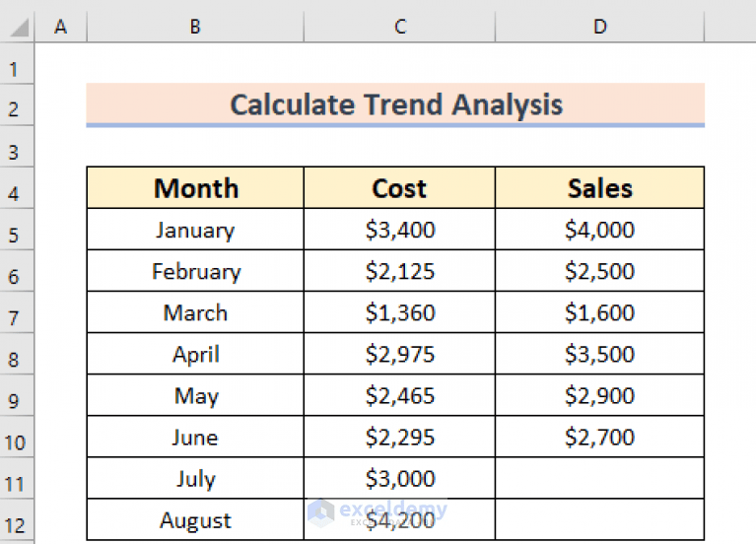Select the $2,125 cost cell
The height and width of the screenshot is (544, 756).
(400, 271)
